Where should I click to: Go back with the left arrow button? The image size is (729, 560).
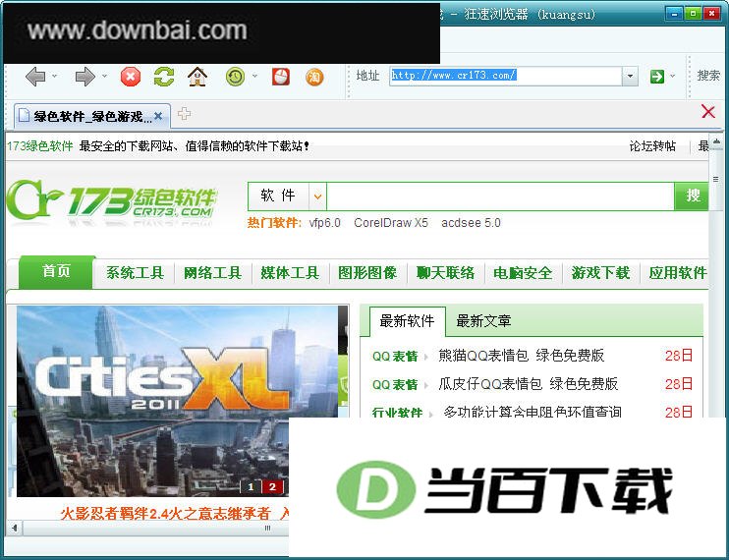(x=35, y=77)
